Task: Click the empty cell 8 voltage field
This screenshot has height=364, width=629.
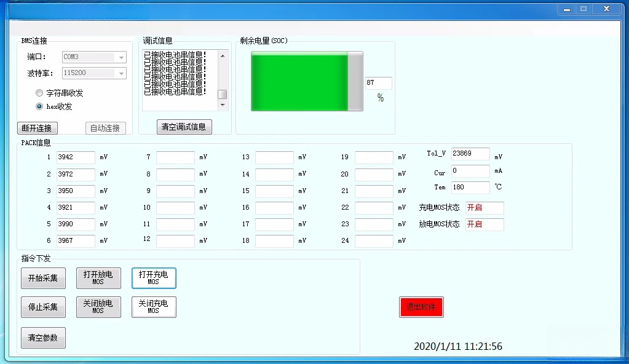Action: point(175,174)
